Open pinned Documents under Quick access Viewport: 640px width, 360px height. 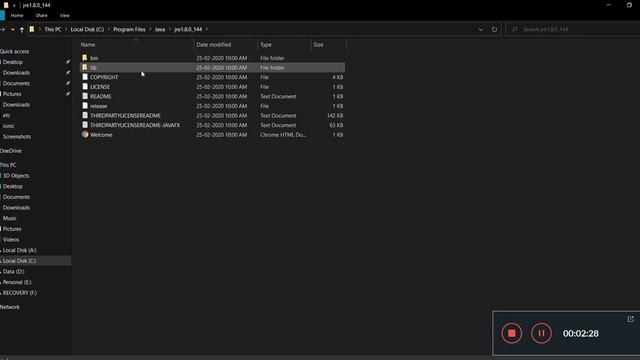[x=16, y=83]
